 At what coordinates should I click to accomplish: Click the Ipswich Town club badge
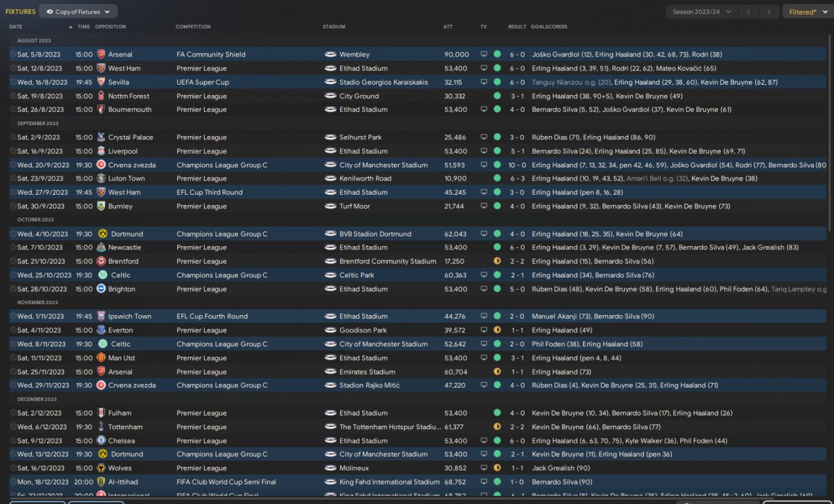pos(101,316)
